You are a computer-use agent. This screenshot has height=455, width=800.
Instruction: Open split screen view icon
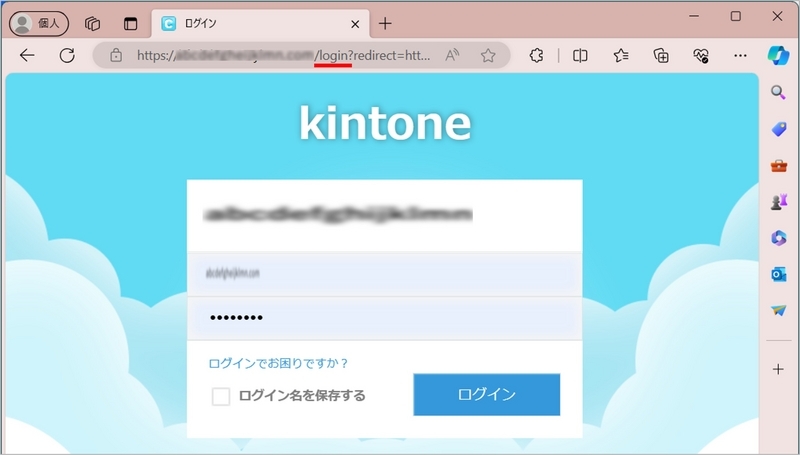[x=580, y=55]
